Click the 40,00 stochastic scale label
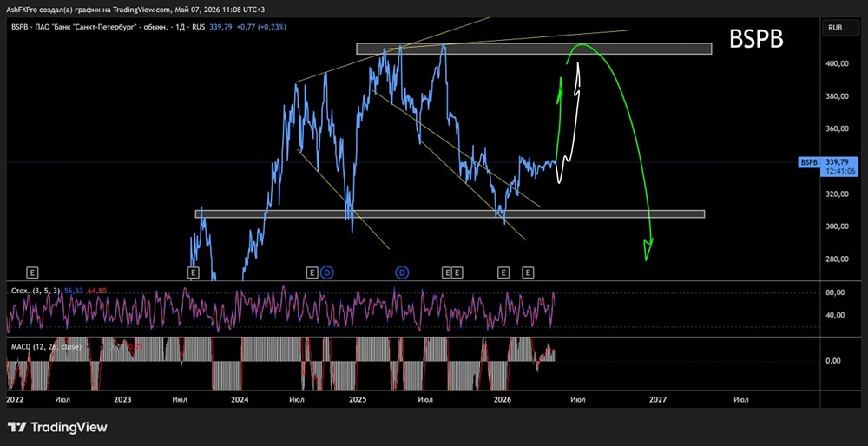 (837, 315)
